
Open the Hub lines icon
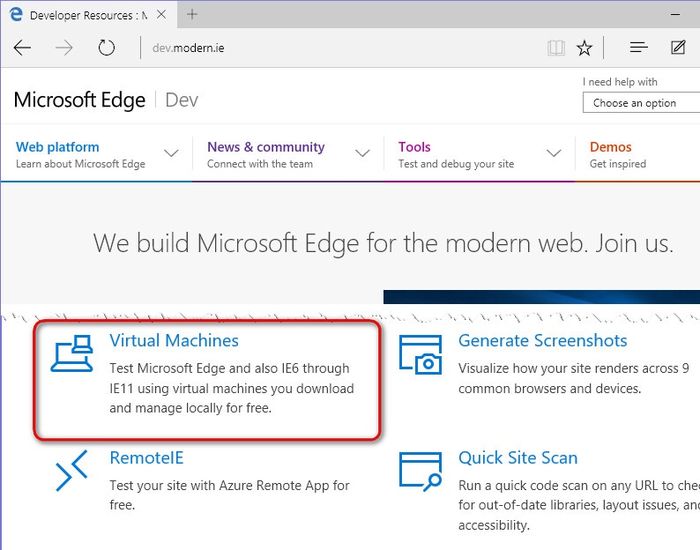639,48
